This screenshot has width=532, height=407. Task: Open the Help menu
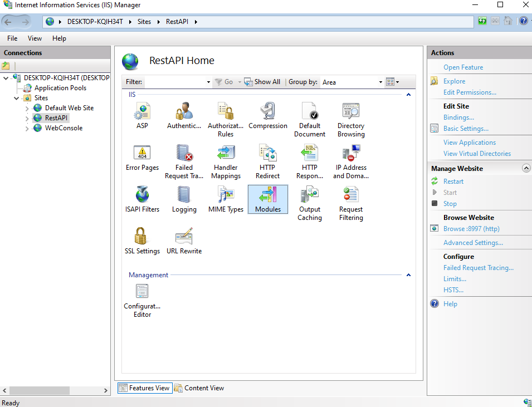[59, 38]
